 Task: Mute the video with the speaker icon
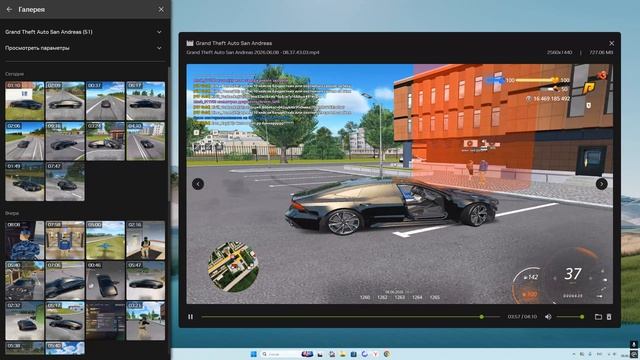(548, 317)
